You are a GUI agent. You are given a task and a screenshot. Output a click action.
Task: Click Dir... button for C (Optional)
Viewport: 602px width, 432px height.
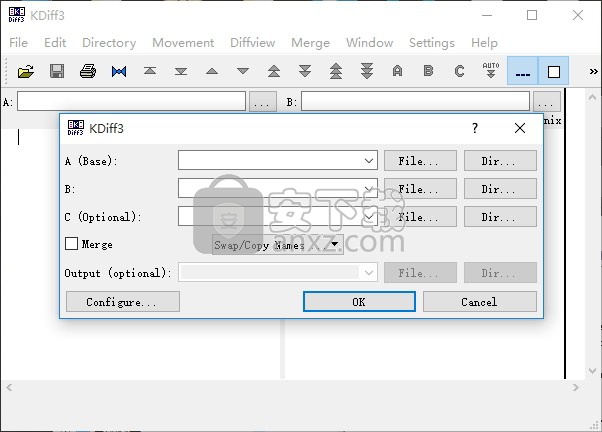coord(500,217)
